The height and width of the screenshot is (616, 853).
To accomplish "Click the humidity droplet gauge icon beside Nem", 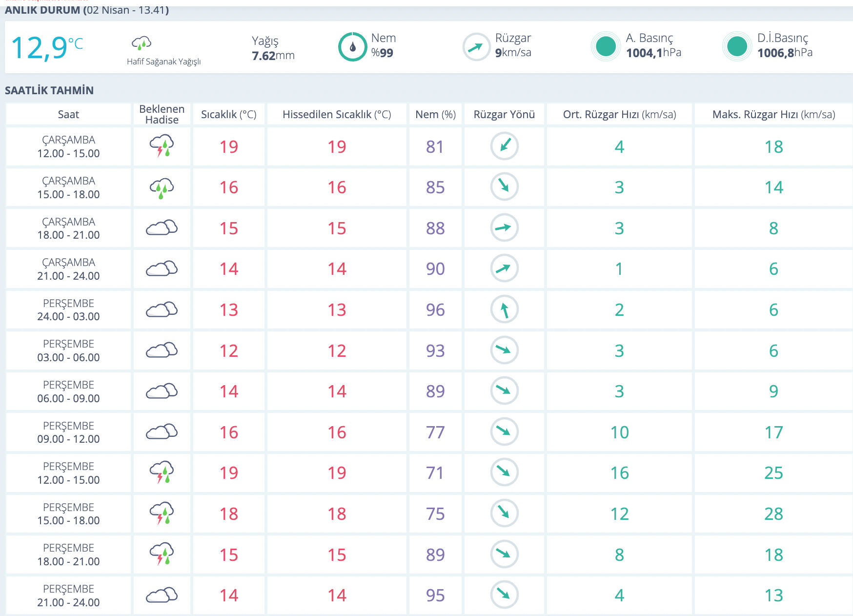I will 352,47.
